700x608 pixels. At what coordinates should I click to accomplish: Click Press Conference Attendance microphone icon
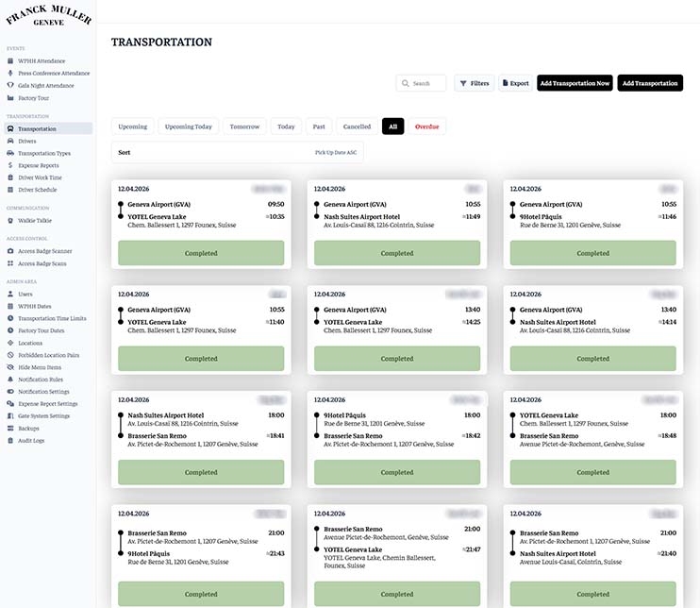pyautogui.click(x=10, y=73)
